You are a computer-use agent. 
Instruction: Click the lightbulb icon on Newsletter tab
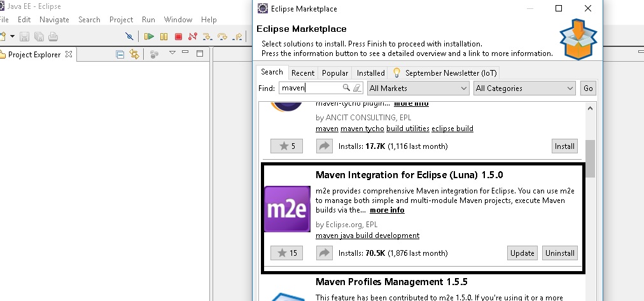point(396,73)
